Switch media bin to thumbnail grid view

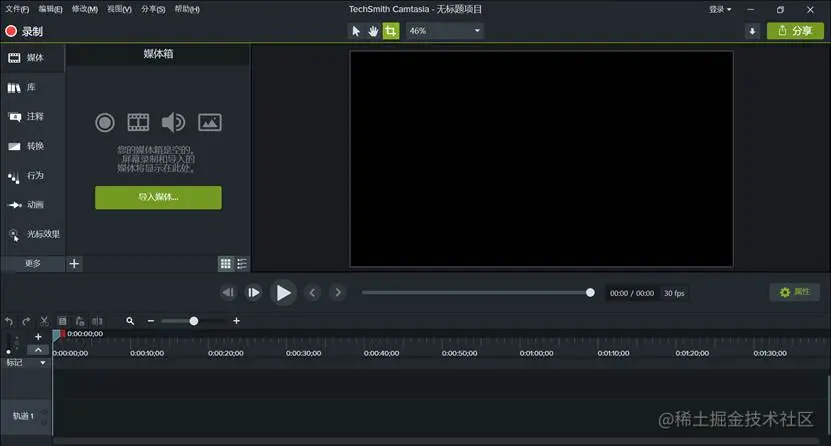(226, 263)
